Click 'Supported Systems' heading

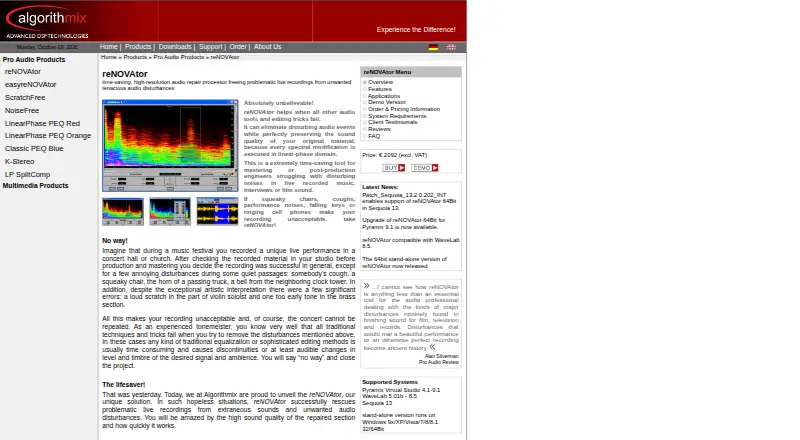390,382
